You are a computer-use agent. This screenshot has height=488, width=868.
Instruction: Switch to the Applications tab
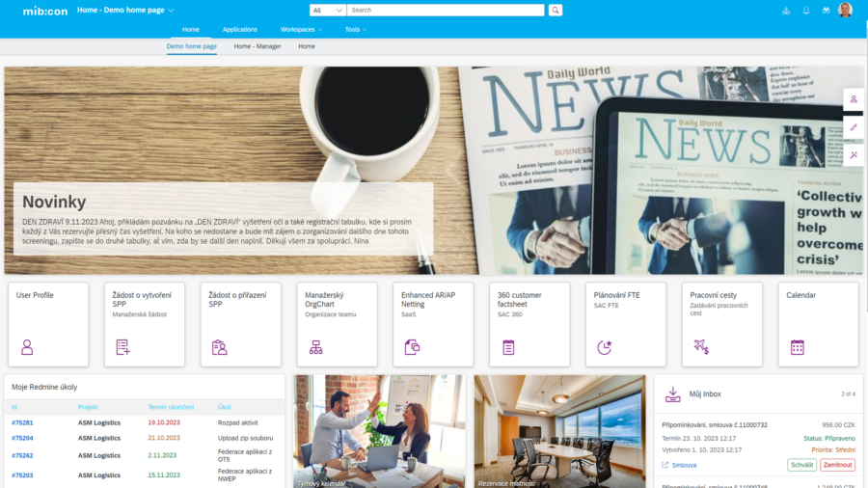coord(240,30)
